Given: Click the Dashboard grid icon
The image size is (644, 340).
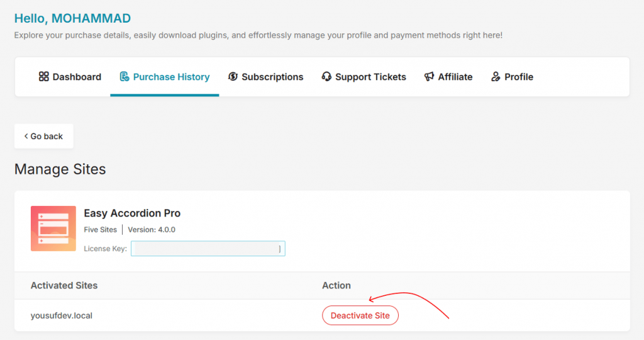Looking at the screenshot, I should coord(43,77).
